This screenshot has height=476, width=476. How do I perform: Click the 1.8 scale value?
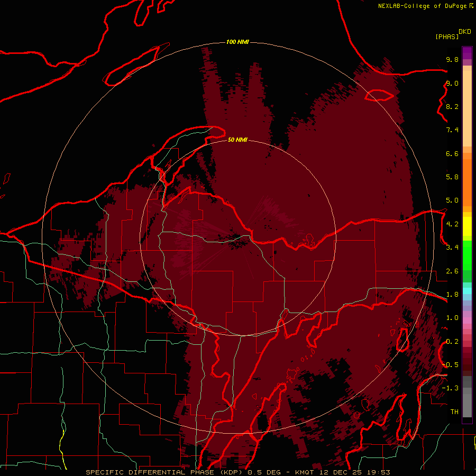click(452, 295)
